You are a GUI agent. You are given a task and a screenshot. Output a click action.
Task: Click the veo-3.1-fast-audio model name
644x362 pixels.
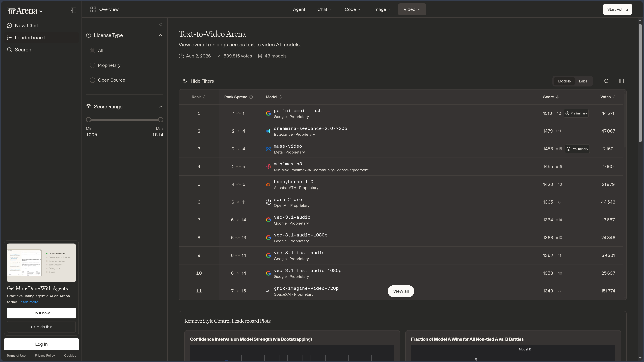coord(299,253)
